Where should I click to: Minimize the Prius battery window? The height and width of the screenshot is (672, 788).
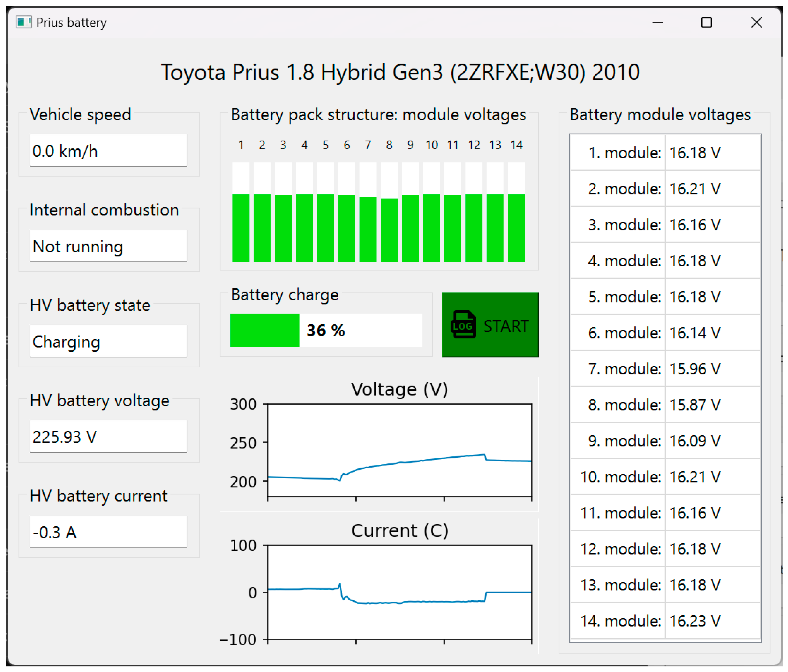[x=658, y=22]
